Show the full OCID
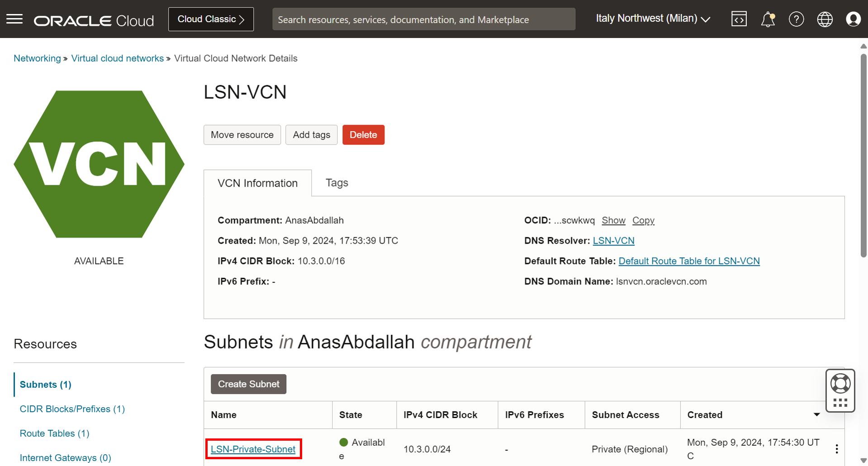Viewport: 868px width, 466px height. point(613,221)
